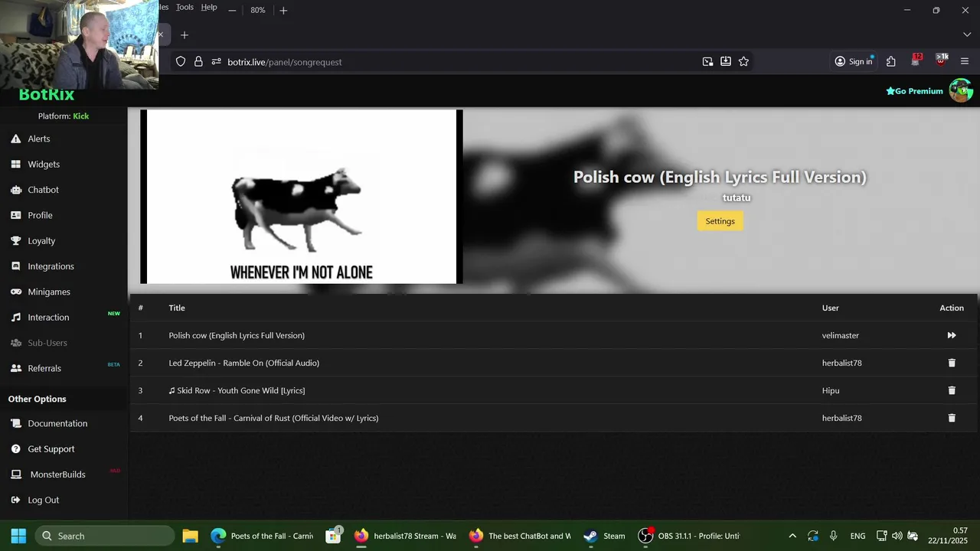This screenshot has width=980, height=551.
Task: Open the Help menu
Action: 209,7
